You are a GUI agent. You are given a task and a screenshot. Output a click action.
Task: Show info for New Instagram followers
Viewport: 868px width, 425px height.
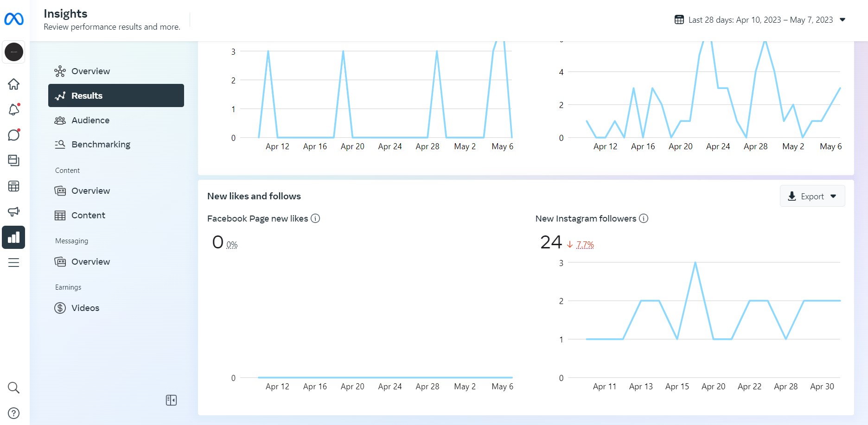pyautogui.click(x=644, y=218)
